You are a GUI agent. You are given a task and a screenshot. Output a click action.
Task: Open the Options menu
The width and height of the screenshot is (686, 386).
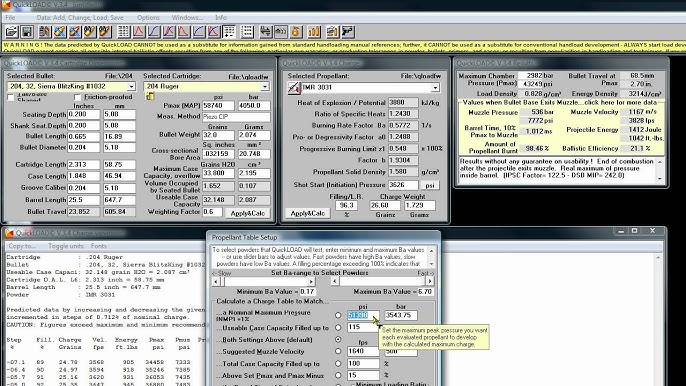click(x=148, y=18)
